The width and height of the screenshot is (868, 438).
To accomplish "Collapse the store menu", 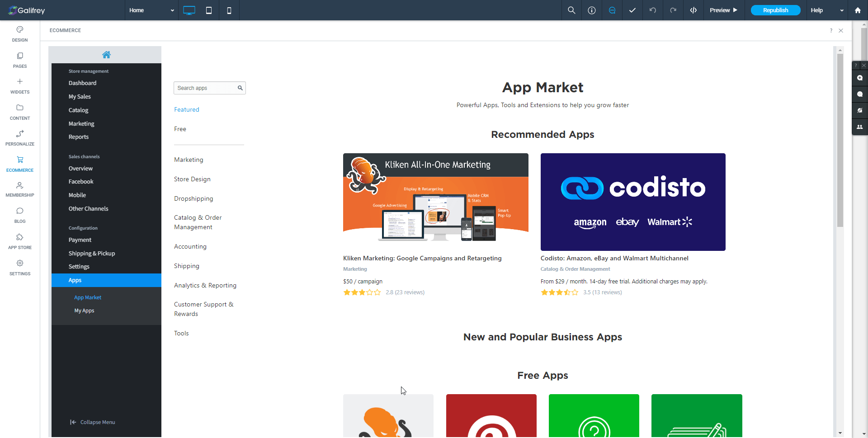I will 93,422.
